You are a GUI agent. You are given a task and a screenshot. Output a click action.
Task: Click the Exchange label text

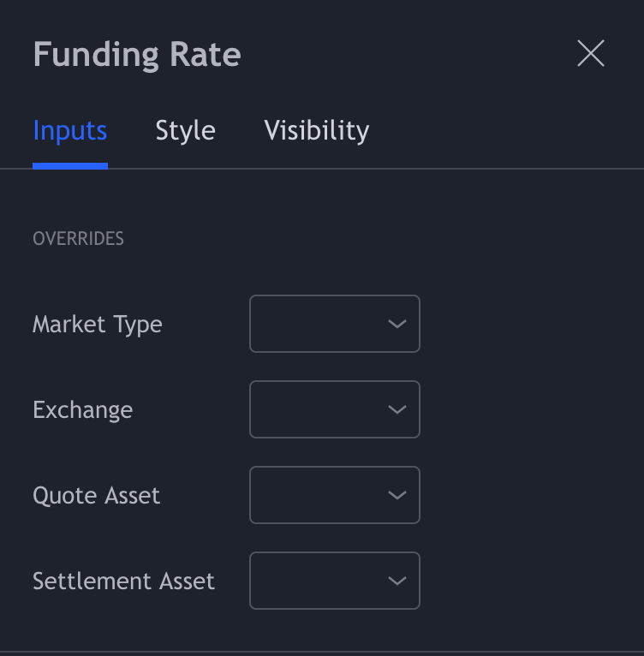point(82,410)
